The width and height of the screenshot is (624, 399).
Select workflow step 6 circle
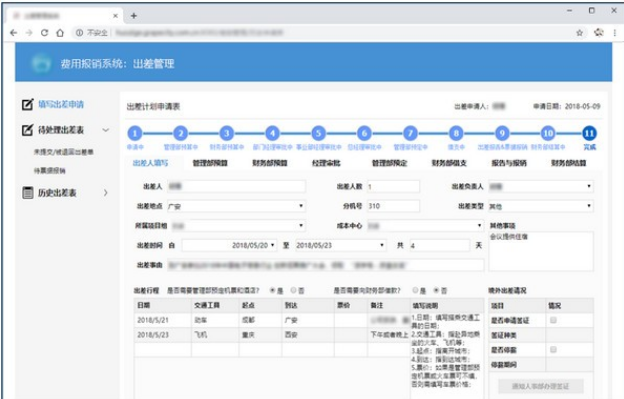364,133
